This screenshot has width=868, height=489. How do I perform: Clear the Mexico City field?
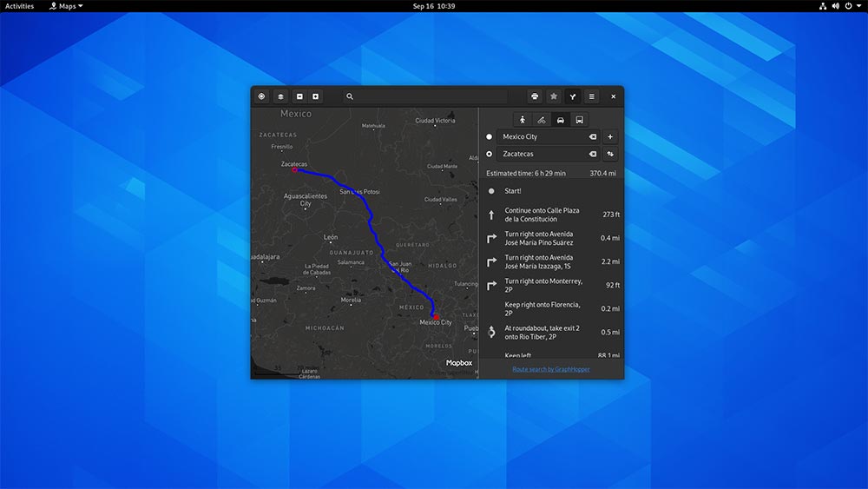point(592,136)
